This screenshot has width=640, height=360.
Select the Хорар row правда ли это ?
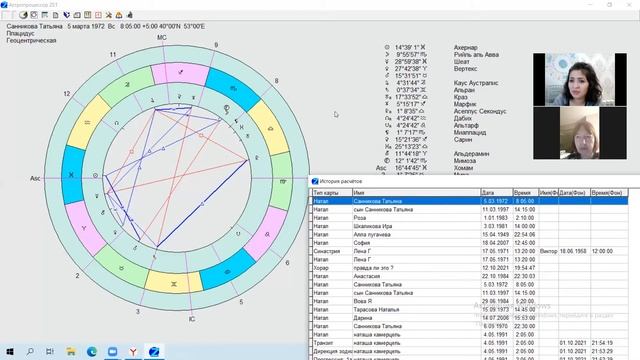(x=470, y=268)
